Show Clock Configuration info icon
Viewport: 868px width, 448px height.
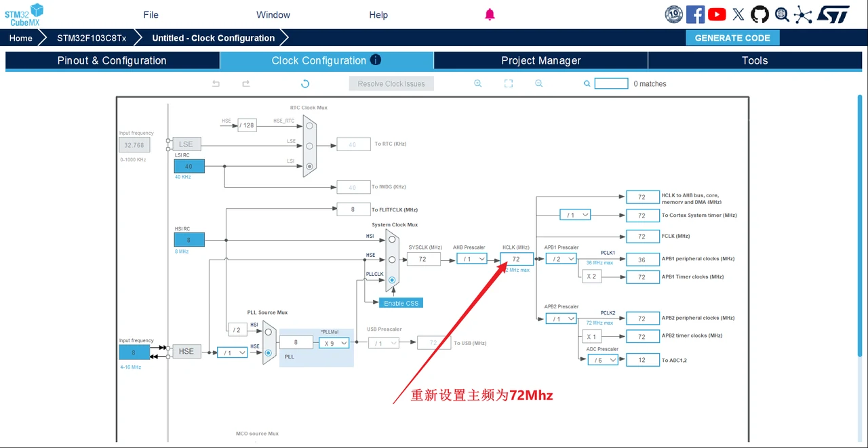(x=376, y=60)
